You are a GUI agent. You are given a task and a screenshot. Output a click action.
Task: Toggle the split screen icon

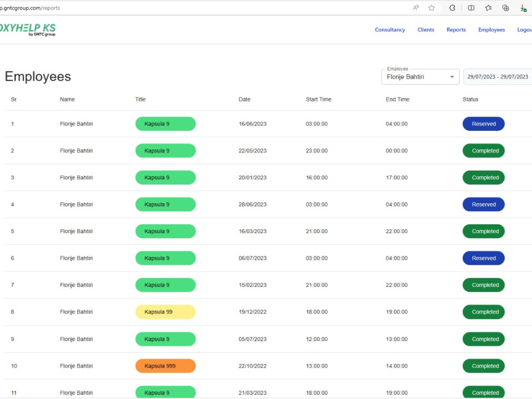471,8
